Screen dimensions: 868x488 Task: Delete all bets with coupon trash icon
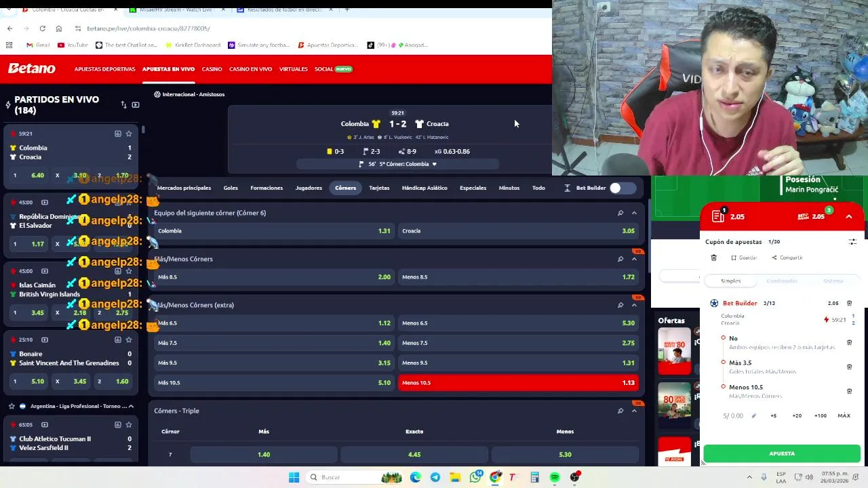(x=713, y=258)
